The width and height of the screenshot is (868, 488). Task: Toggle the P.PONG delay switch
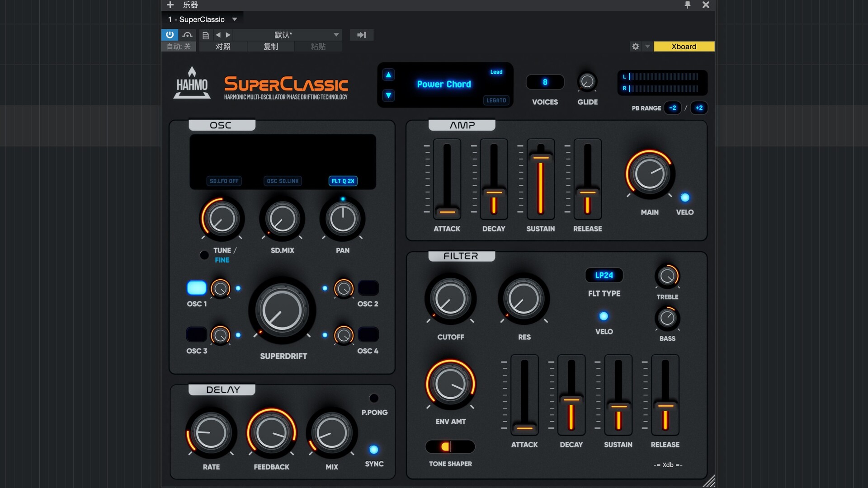(x=374, y=398)
